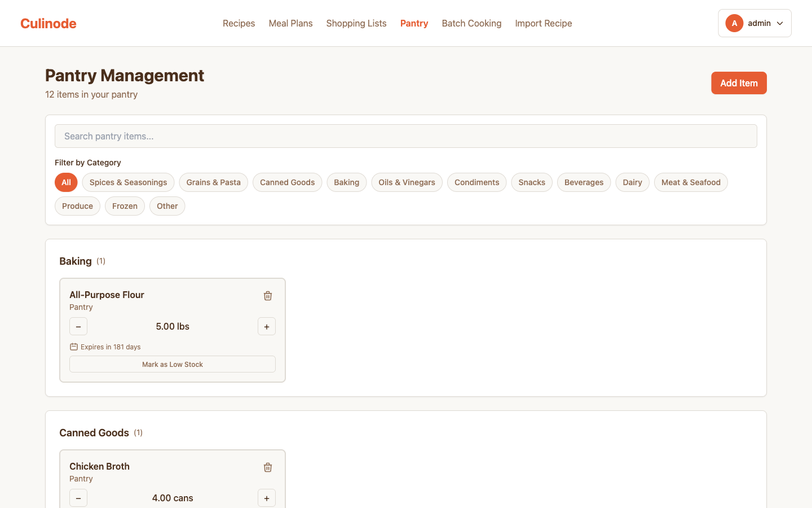Image resolution: width=812 pixels, height=508 pixels.
Task: Focus the Search pantry items field
Action: click(406, 136)
